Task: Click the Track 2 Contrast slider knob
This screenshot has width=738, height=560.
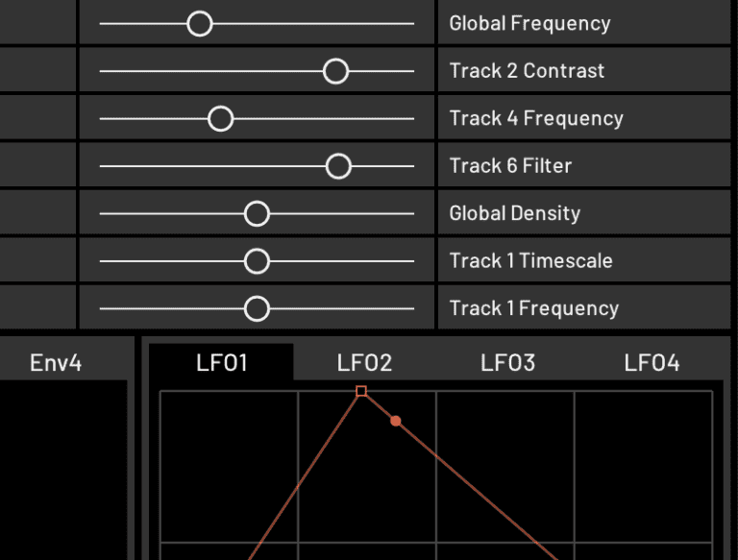Action: (335, 71)
